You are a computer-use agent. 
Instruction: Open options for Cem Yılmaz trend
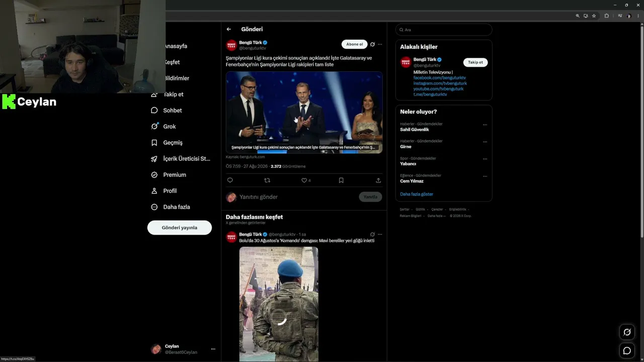485,176
